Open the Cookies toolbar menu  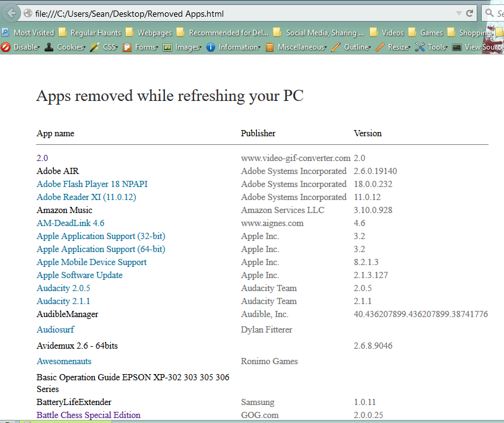click(x=71, y=47)
